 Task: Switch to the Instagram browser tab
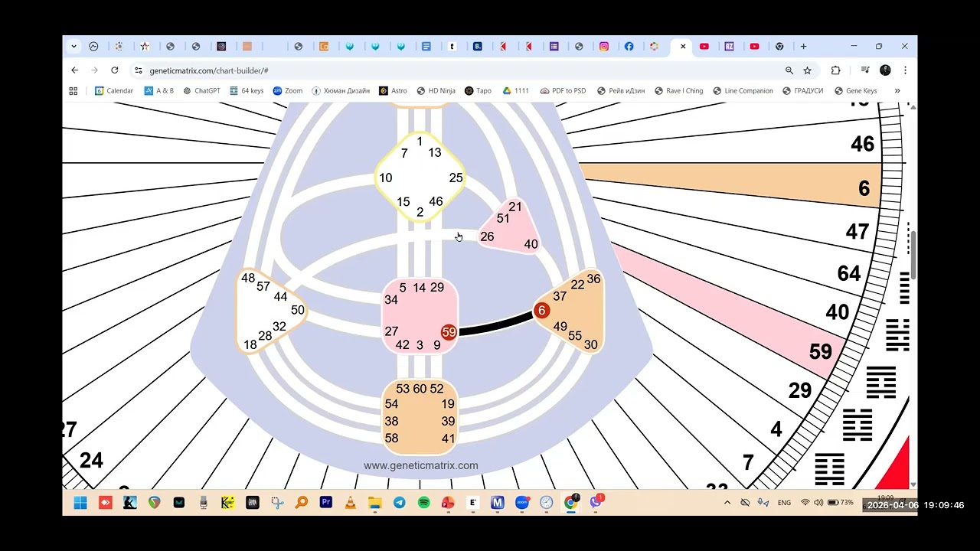click(604, 47)
